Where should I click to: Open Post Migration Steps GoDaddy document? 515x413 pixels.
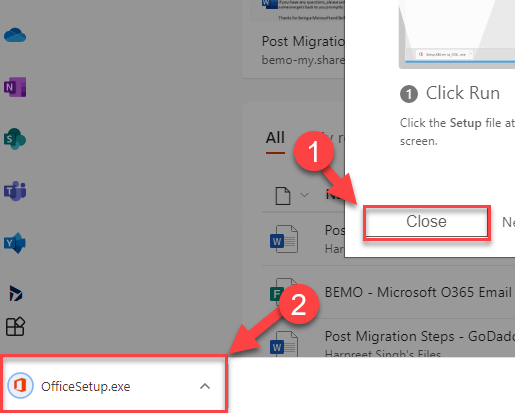tap(419, 336)
